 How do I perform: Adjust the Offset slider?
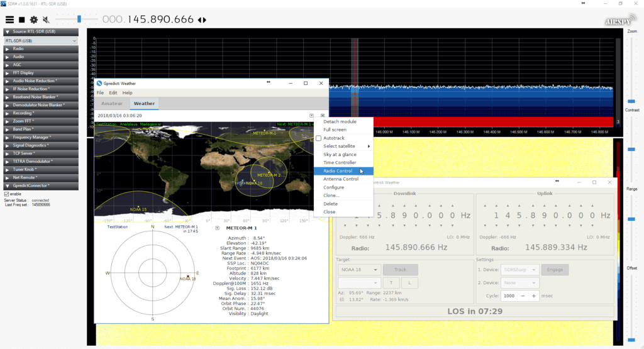tap(631, 340)
